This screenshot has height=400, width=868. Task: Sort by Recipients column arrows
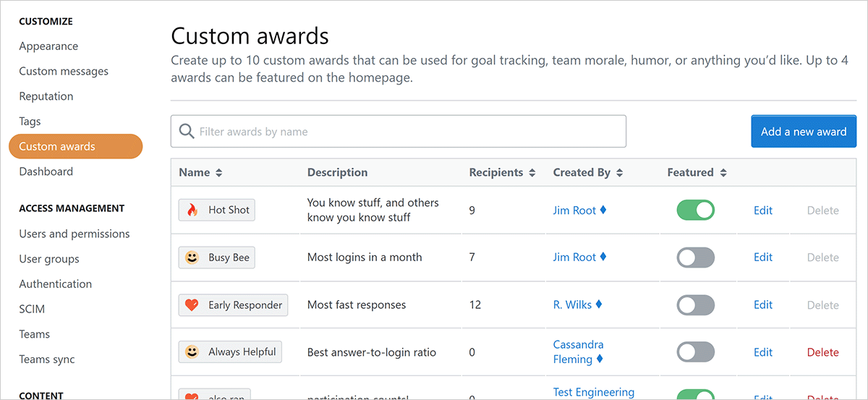coord(532,173)
